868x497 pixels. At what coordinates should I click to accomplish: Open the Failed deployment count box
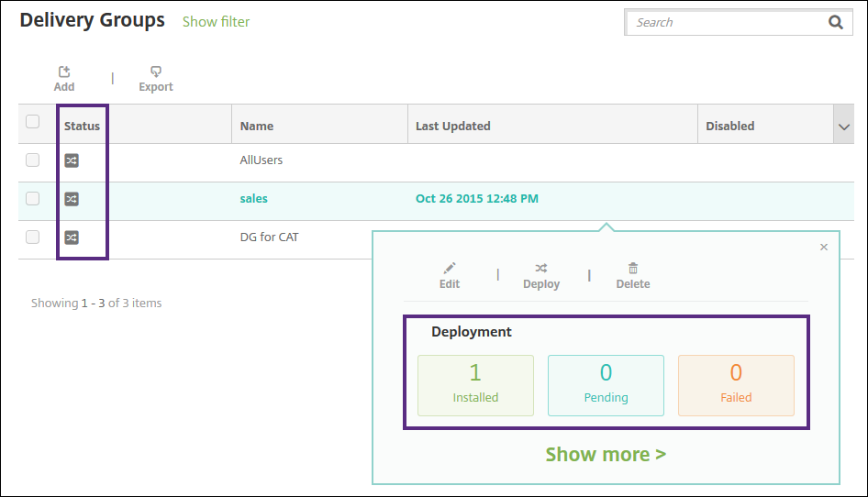click(x=736, y=386)
